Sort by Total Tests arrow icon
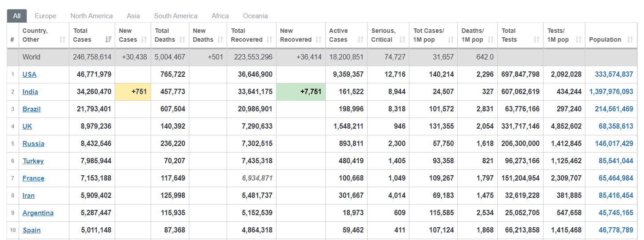The image size is (644, 240). [x=536, y=39]
